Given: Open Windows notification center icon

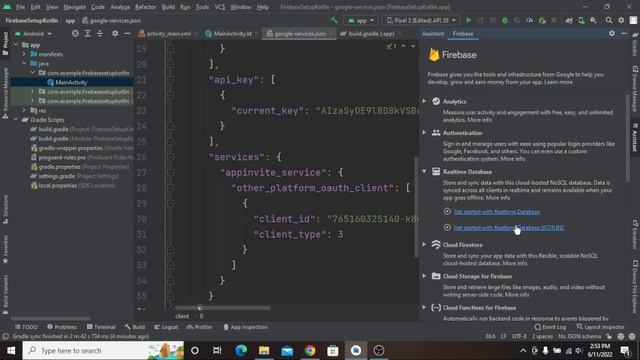Looking at the screenshot, I should (x=625, y=351).
